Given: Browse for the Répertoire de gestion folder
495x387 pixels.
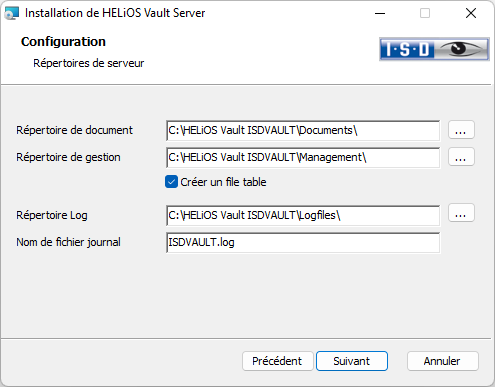Looking at the screenshot, I should (x=461, y=157).
